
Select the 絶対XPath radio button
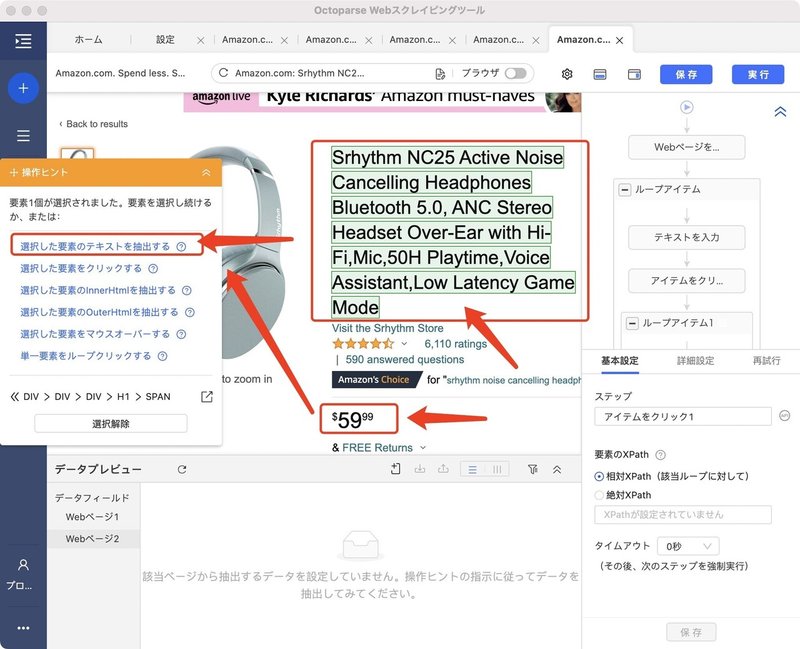click(x=601, y=494)
